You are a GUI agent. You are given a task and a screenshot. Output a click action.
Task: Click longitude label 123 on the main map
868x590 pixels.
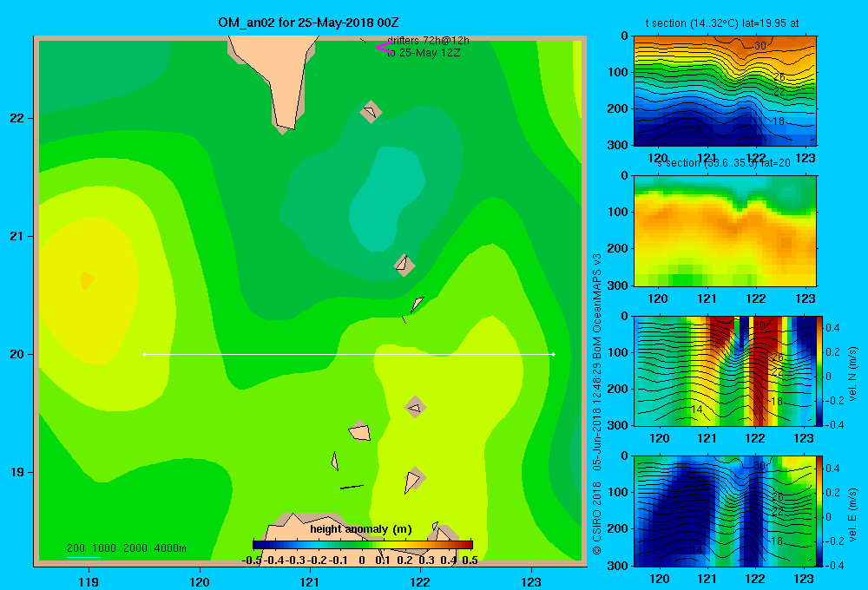[x=531, y=581]
